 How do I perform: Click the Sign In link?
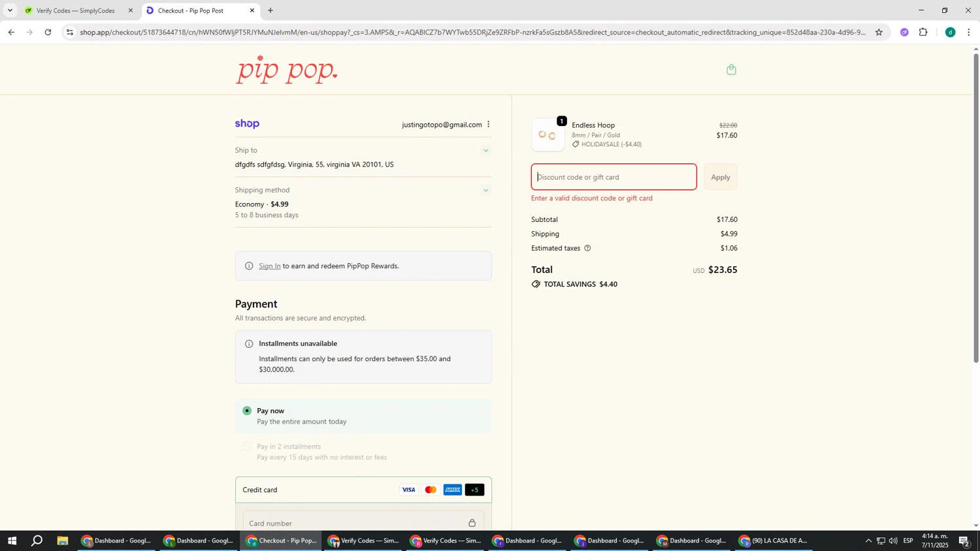270,266
